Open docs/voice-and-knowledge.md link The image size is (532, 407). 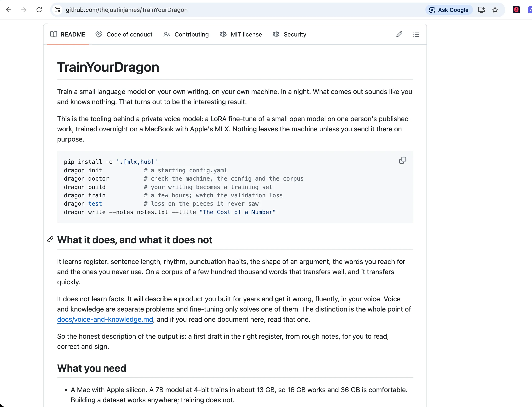tap(105, 319)
